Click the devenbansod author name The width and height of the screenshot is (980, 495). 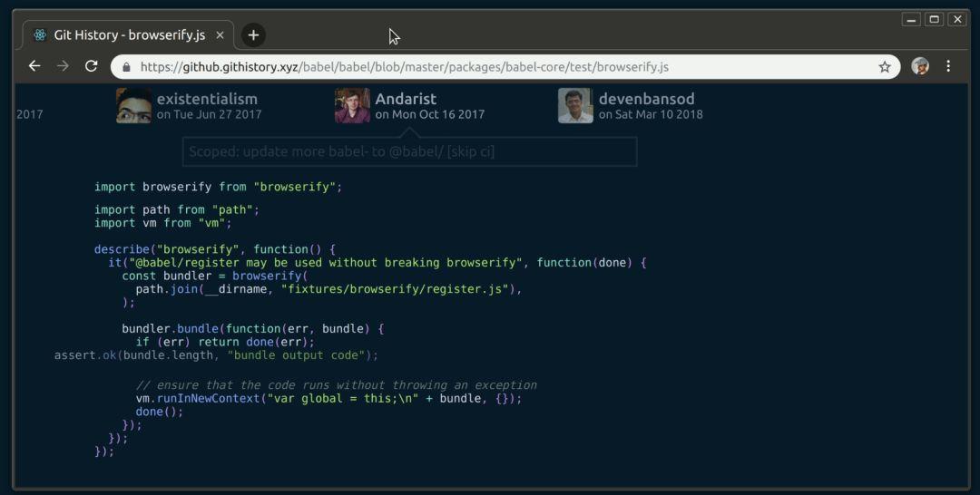(x=646, y=99)
